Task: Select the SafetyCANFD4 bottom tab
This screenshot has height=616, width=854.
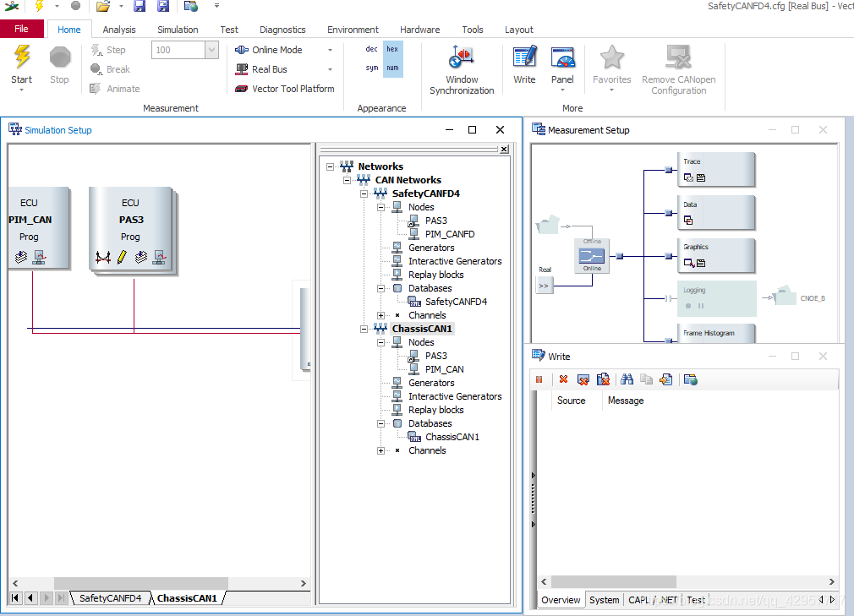Action: tap(111, 598)
